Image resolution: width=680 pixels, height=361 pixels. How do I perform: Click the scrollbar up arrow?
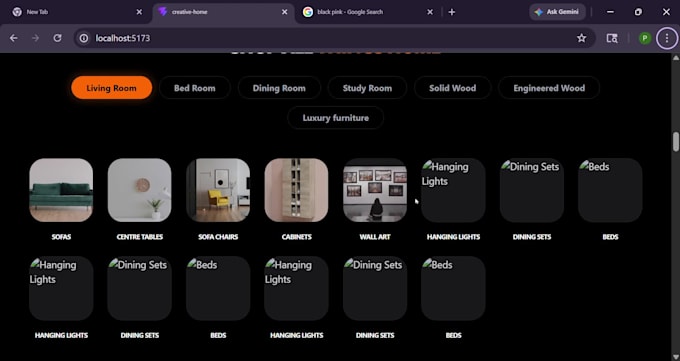tap(676, 58)
